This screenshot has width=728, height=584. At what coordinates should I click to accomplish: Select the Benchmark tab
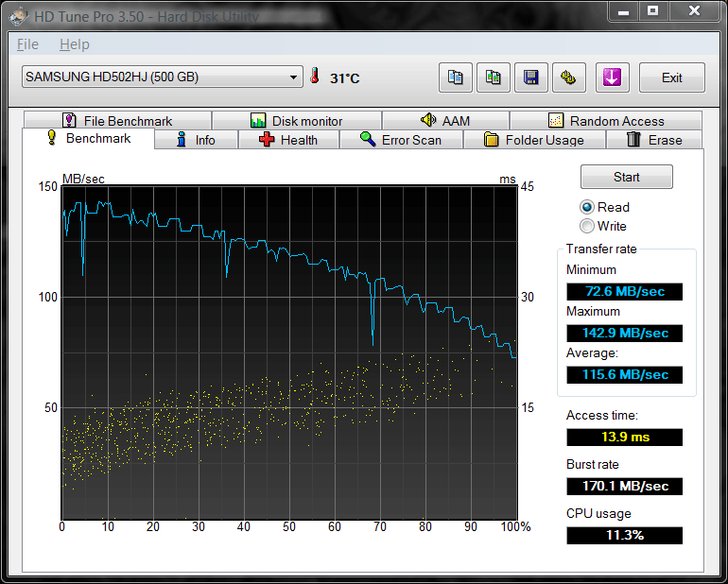click(x=88, y=138)
